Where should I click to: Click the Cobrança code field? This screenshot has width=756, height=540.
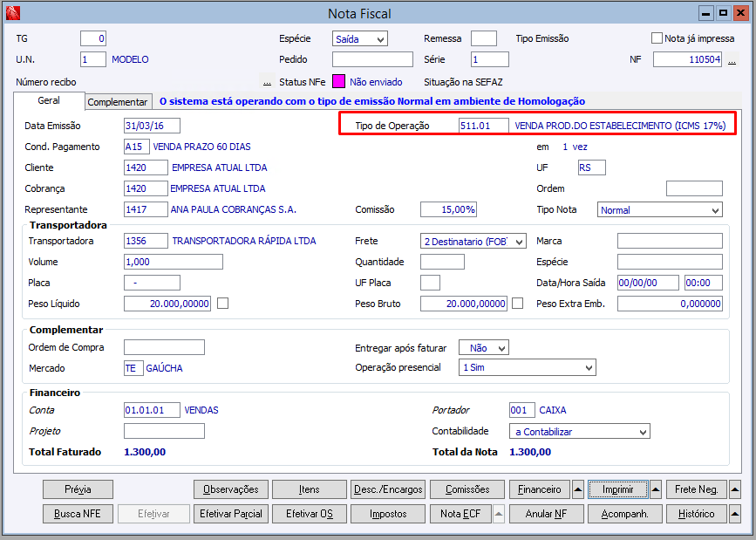(x=146, y=188)
